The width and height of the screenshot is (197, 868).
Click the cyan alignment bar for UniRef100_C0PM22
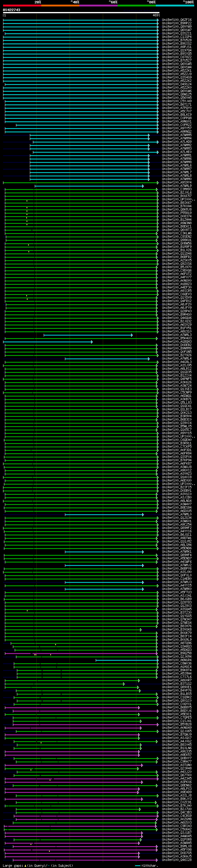pyautogui.click(x=87, y=125)
